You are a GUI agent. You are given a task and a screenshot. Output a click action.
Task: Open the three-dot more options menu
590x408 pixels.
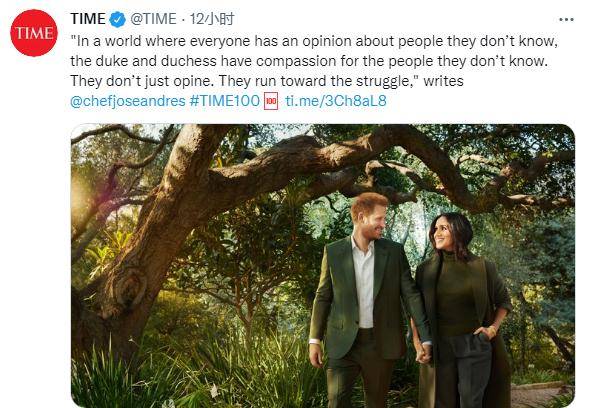tap(566, 20)
